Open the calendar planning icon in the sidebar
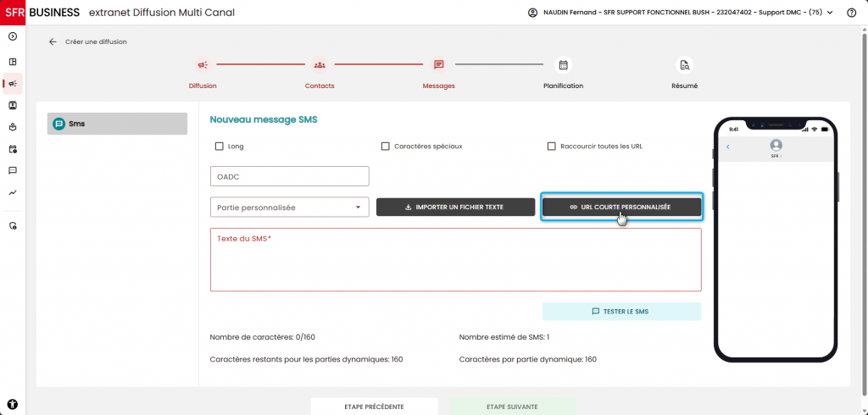Image resolution: width=868 pixels, height=415 pixels. (x=13, y=149)
